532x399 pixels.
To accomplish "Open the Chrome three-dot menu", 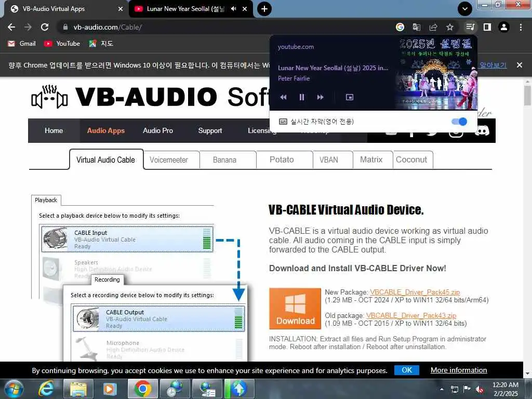I will coord(521,27).
